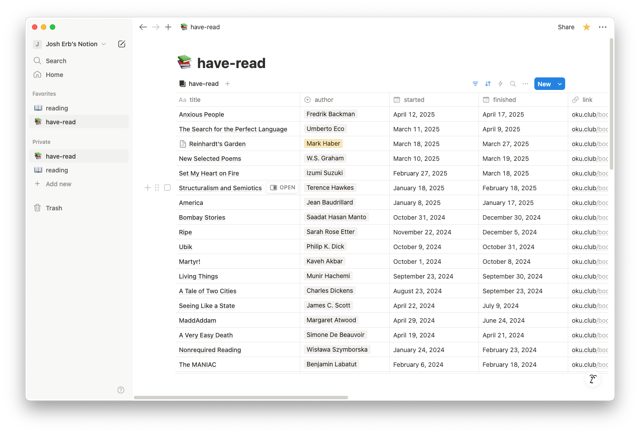The image size is (640, 434).
Task: Click the Share button
Action: pyautogui.click(x=566, y=27)
